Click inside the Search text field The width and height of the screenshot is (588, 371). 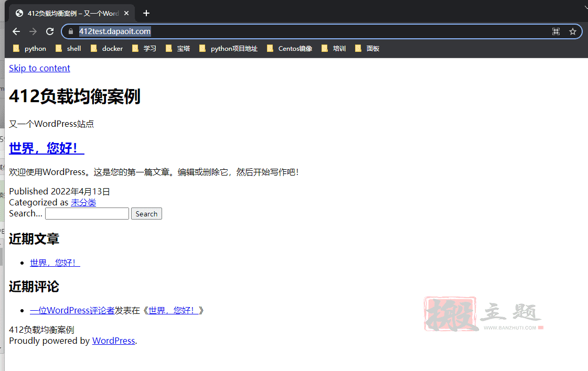[x=87, y=214]
